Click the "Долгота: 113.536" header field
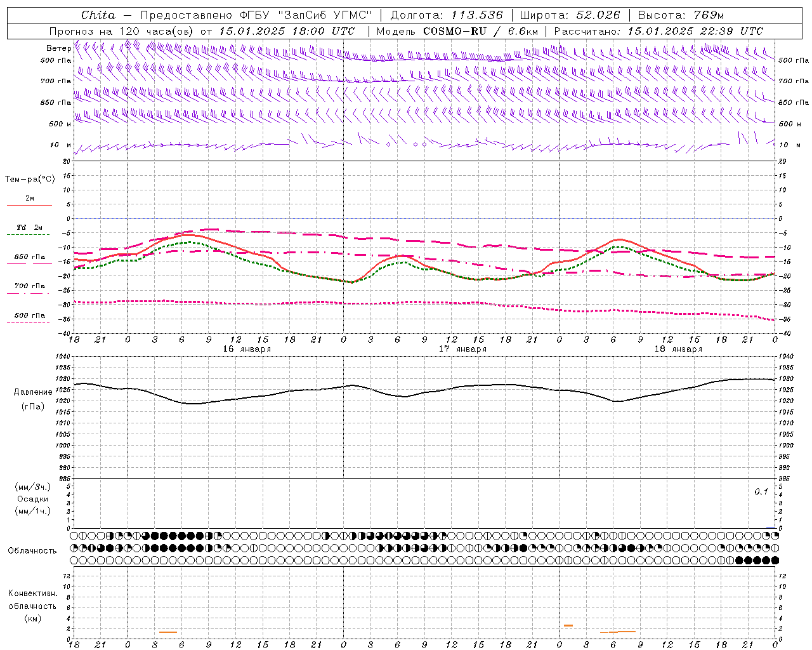Image resolution: width=812 pixels, height=650 pixels. point(447,15)
